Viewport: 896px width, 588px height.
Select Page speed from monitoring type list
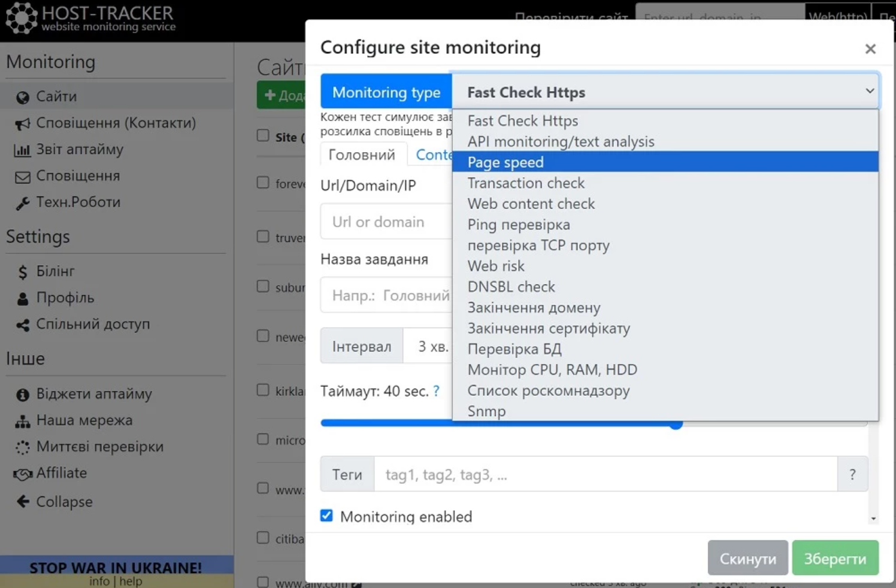click(505, 162)
